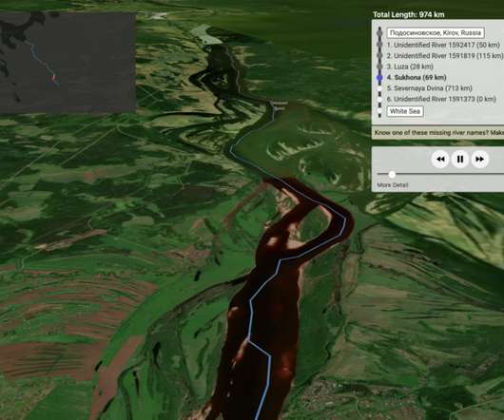
Task: Jump to Severnaya Dvina (713 km) segment
Action: (x=429, y=88)
